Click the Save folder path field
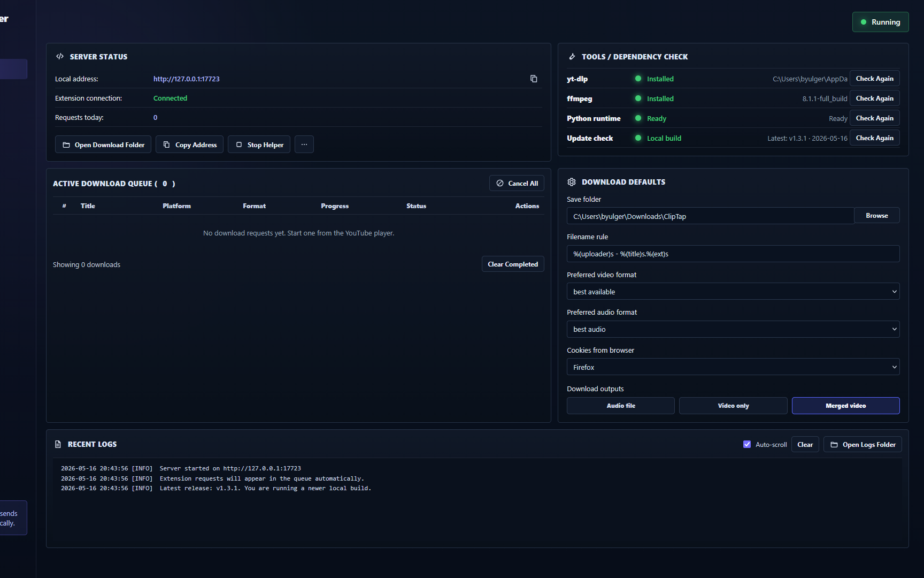 710,216
